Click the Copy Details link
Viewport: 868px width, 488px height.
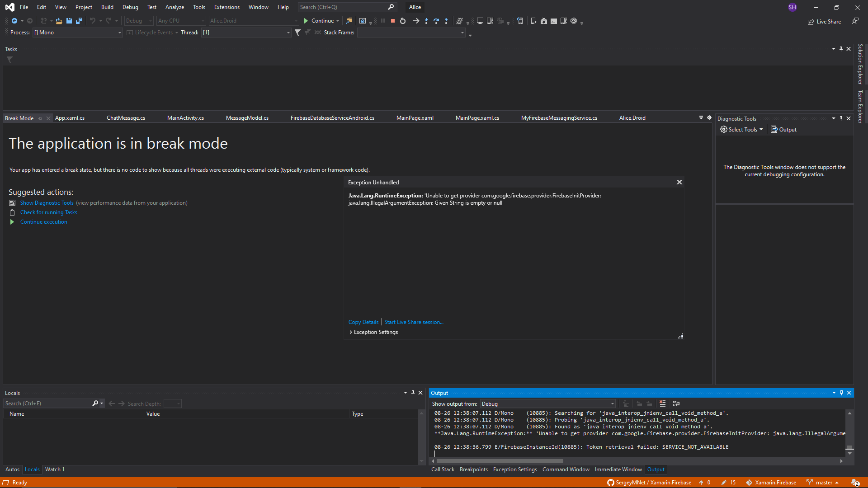coord(363,322)
